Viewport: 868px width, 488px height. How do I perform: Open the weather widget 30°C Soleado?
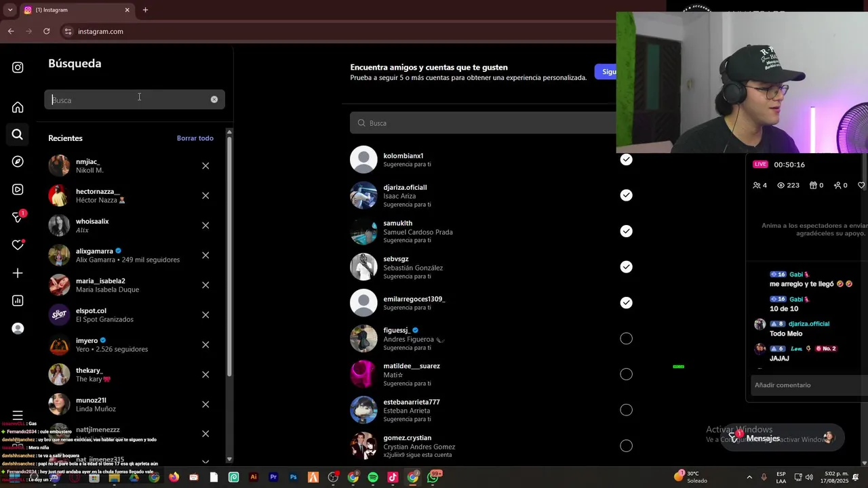click(690, 477)
